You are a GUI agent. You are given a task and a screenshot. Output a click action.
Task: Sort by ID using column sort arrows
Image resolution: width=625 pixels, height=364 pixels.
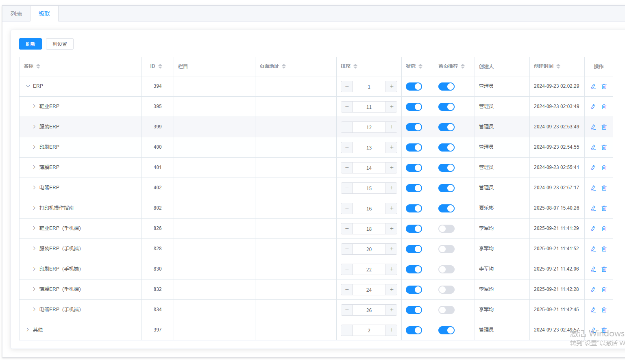coord(160,66)
